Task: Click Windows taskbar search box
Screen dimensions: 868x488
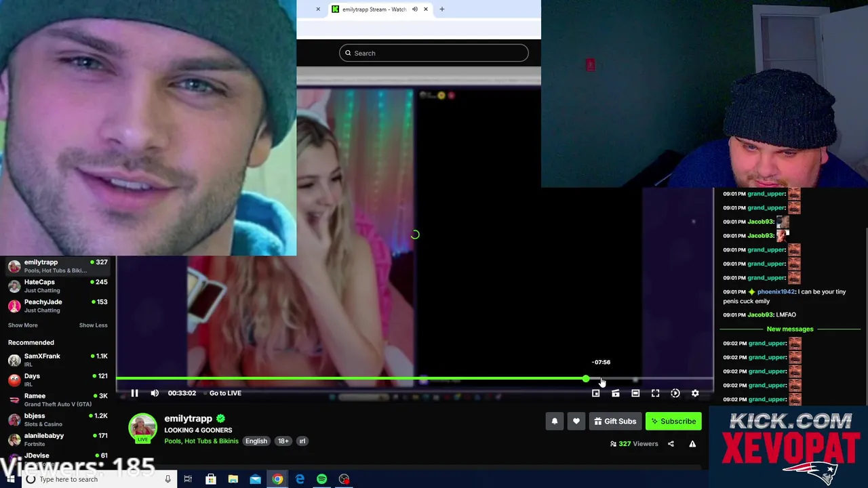Action: 98,479
